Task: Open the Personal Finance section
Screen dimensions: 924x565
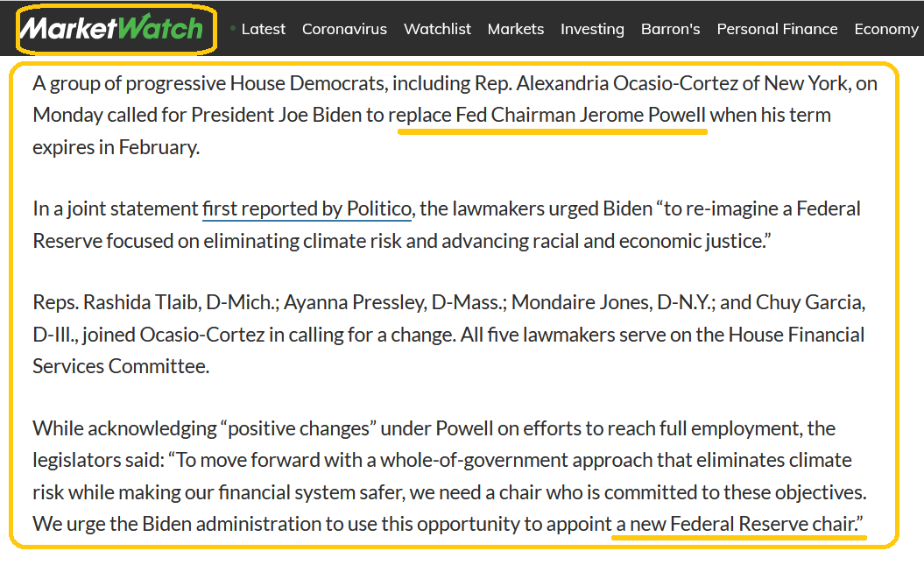Action: 777,29
